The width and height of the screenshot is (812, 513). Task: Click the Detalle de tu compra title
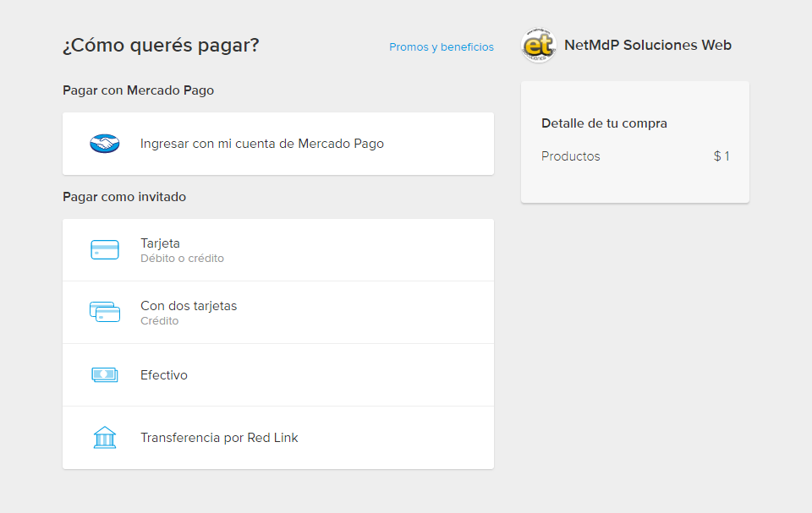(604, 123)
